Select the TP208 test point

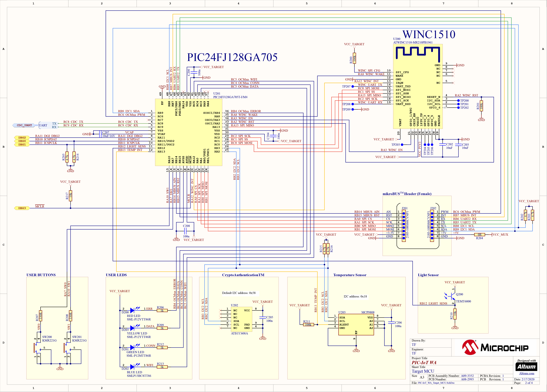coord(353,104)
